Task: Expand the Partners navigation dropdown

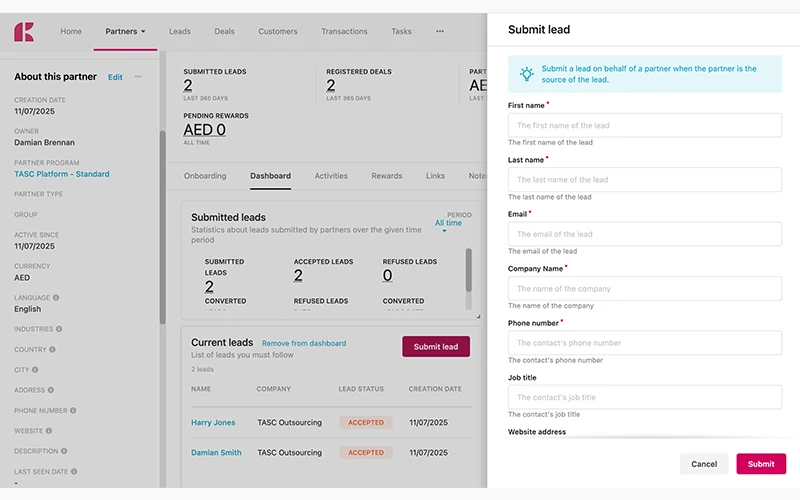Action: (x=126, y=32)
